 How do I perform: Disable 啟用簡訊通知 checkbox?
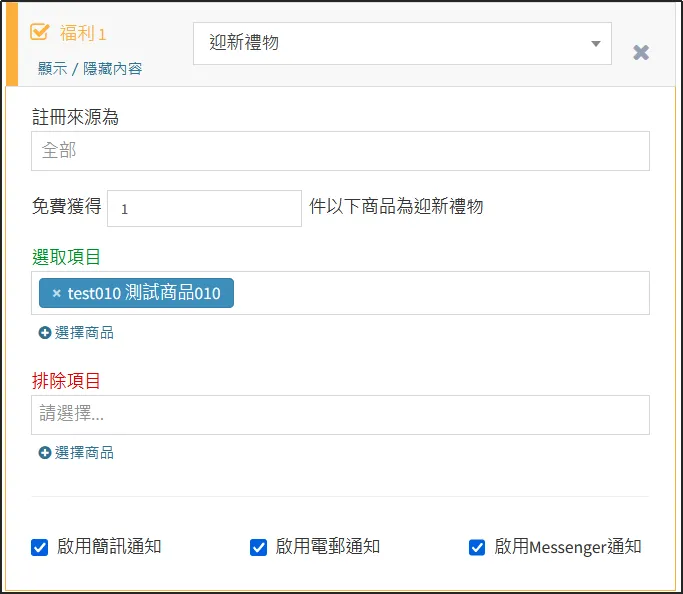click(40, 547)
